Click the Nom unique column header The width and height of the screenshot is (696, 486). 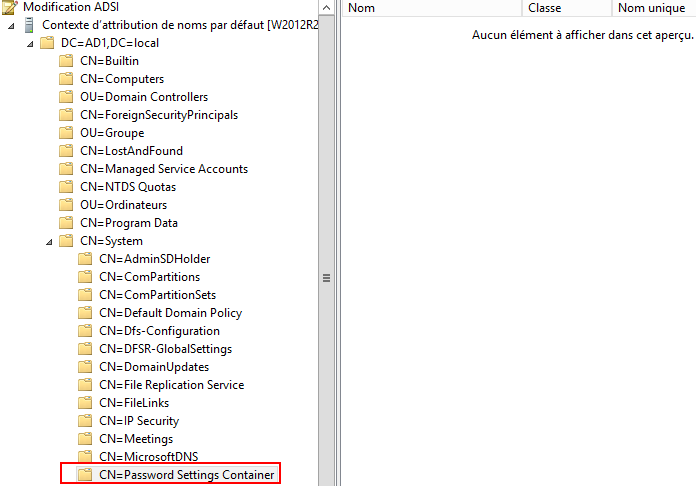(653, 8)
